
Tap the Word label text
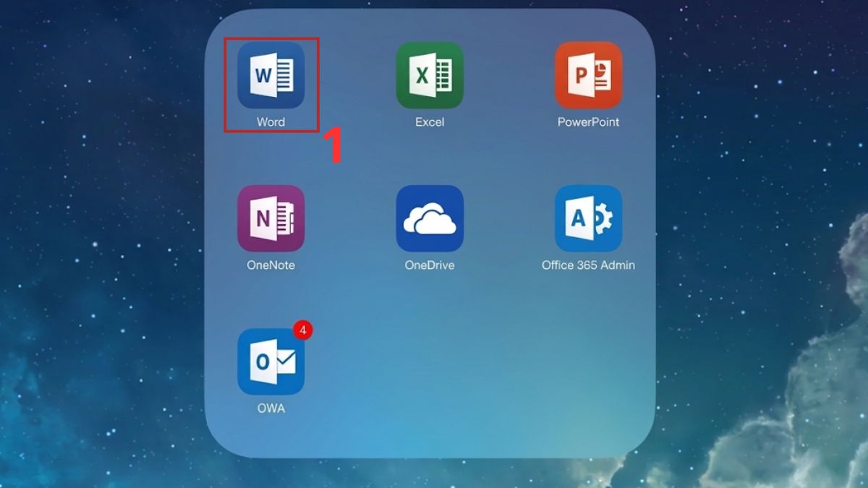tap(271, 121)
